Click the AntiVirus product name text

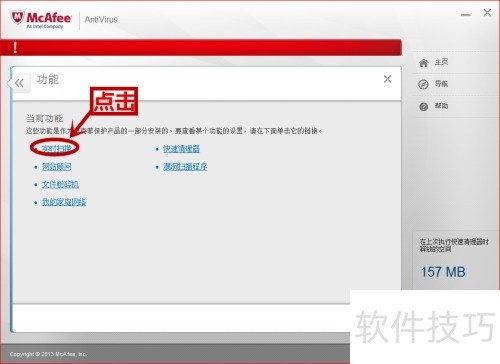[101, 19]
